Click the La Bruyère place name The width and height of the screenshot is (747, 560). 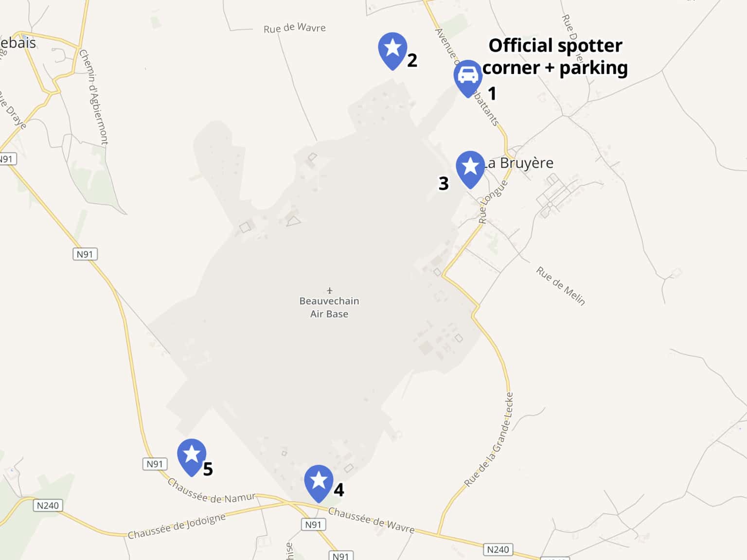pos(518,163)
